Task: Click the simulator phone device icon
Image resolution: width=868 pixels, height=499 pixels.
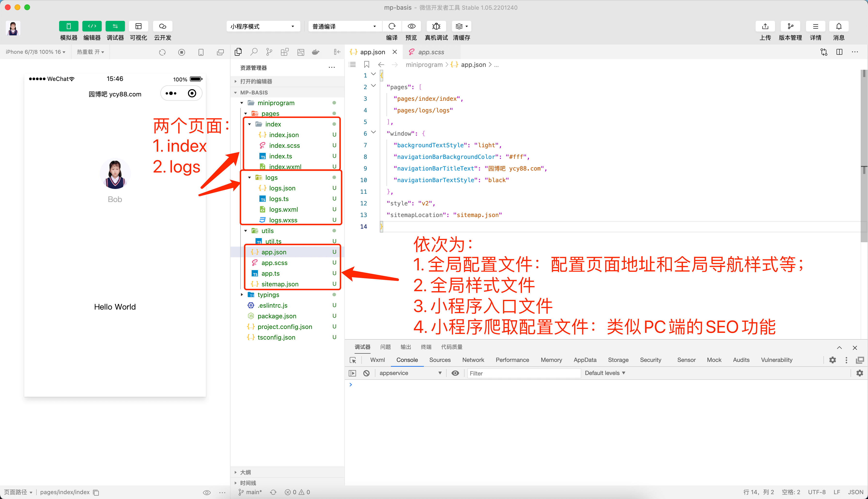Action: point(201,52)
